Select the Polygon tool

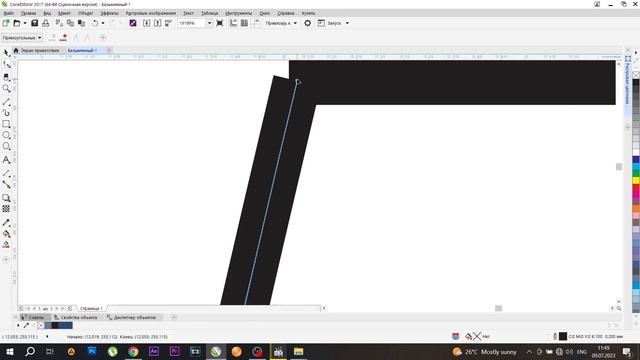point(6,147)
